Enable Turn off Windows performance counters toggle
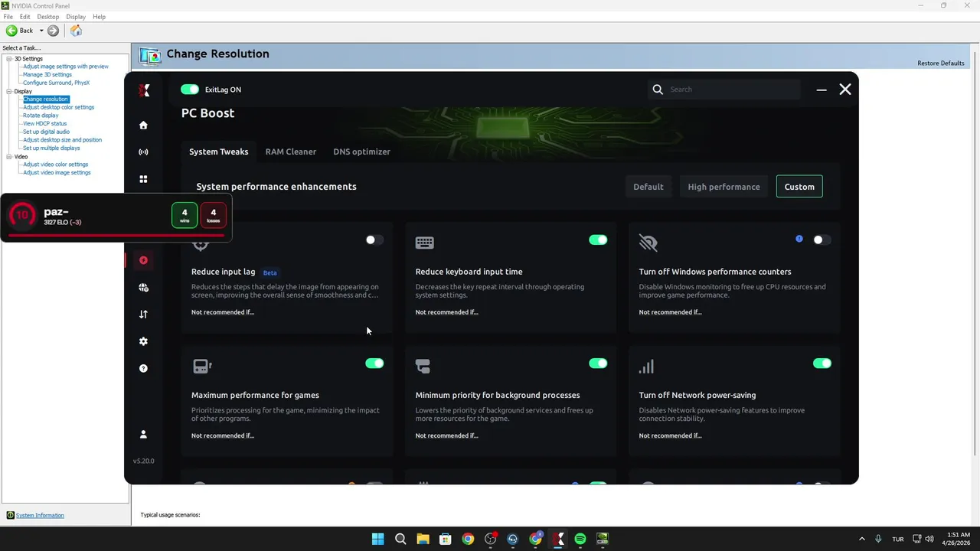Screen dimensions: 980x551 point(822,240)
